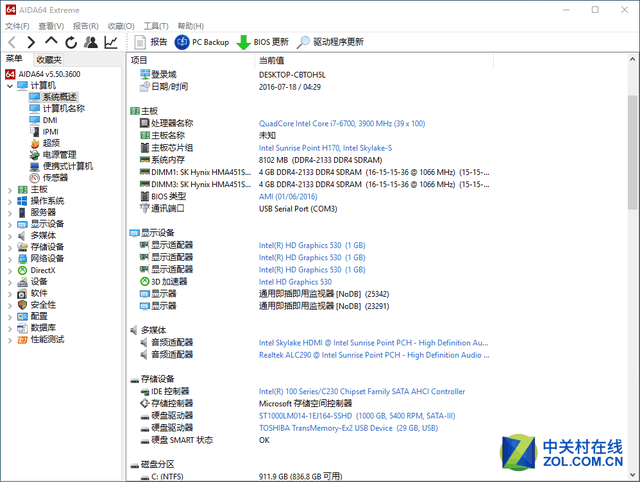Click scrollbar up arrow in details pane
This screenshot has width=640, height=482.
click(x=632, y=59)
